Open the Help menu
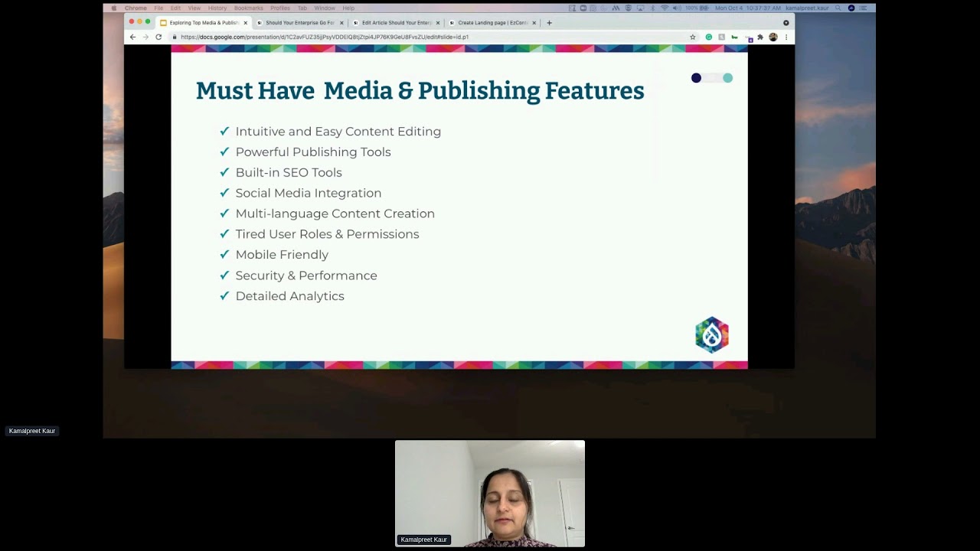Image resolution: width=980 pixels, height=551 pixels. (x=348, y=8)
